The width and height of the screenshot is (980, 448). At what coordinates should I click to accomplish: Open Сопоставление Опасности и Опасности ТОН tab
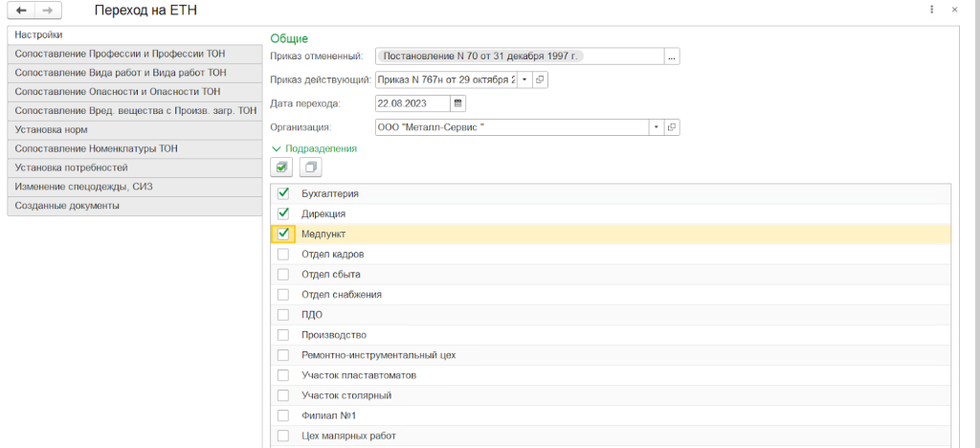[134, 92]
